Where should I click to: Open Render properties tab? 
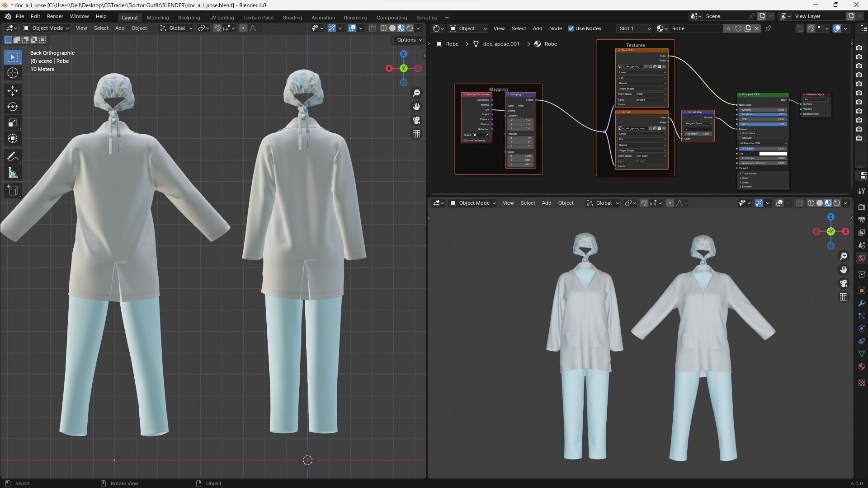(861, 207)
